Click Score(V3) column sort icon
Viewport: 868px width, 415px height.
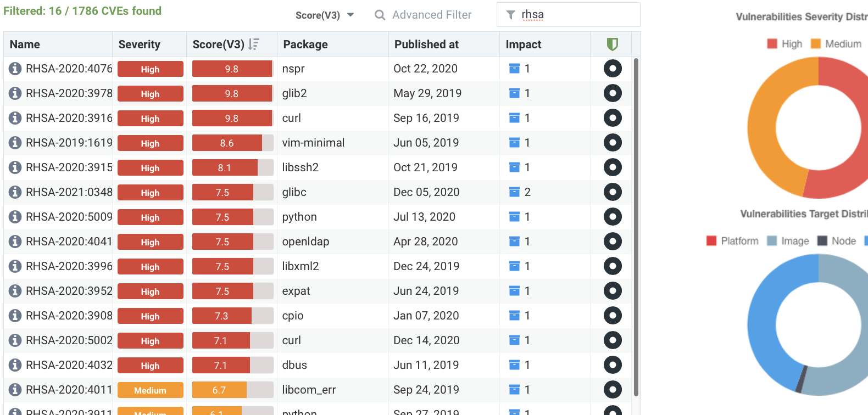(x=253, y=44)
